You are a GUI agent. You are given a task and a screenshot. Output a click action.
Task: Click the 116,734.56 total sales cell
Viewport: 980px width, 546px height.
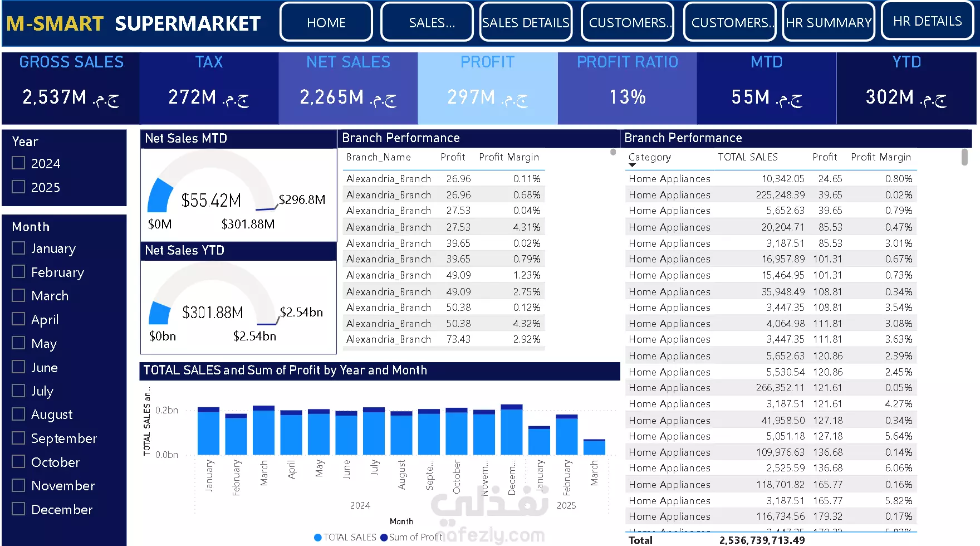click(x=780, y=516)
